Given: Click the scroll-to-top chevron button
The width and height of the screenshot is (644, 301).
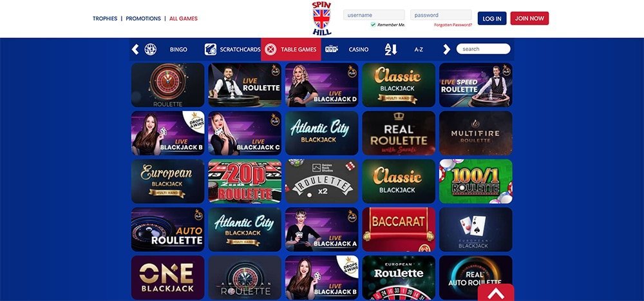Looking at the screenshot, I should click(x=496, y=293).
